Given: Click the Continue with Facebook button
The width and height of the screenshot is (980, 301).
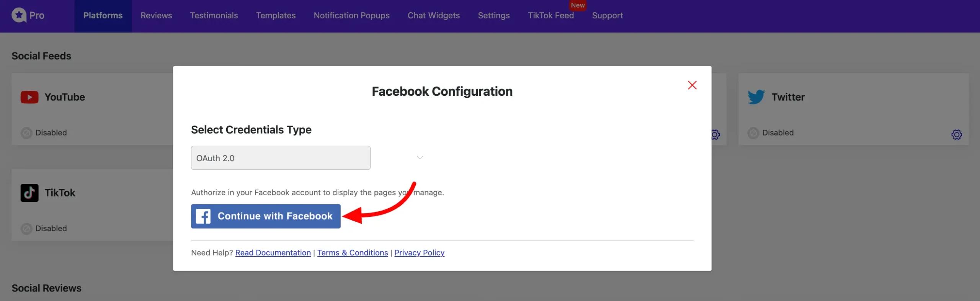Looking at the screenshot, I should 266,216.
